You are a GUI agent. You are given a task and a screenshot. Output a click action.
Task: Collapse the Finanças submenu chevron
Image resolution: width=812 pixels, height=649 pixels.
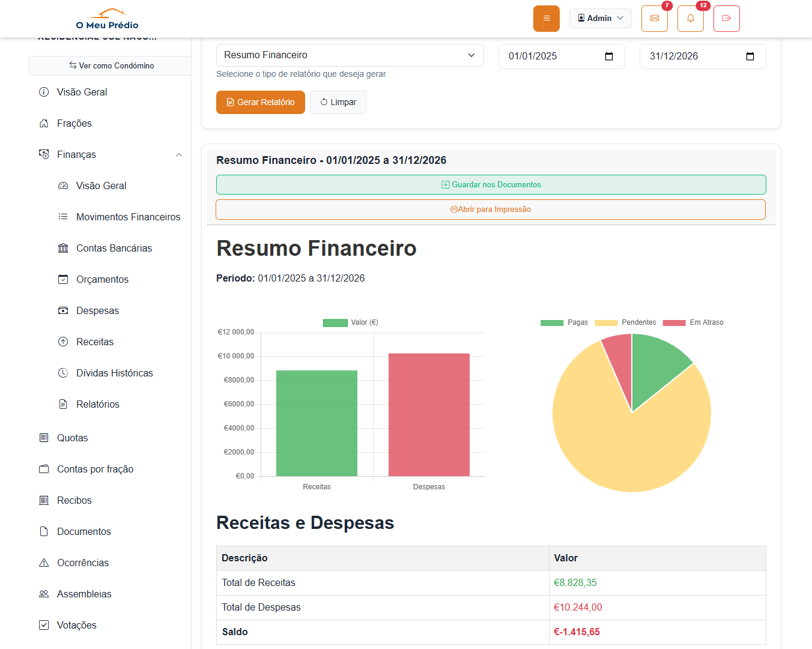point(178,154)
